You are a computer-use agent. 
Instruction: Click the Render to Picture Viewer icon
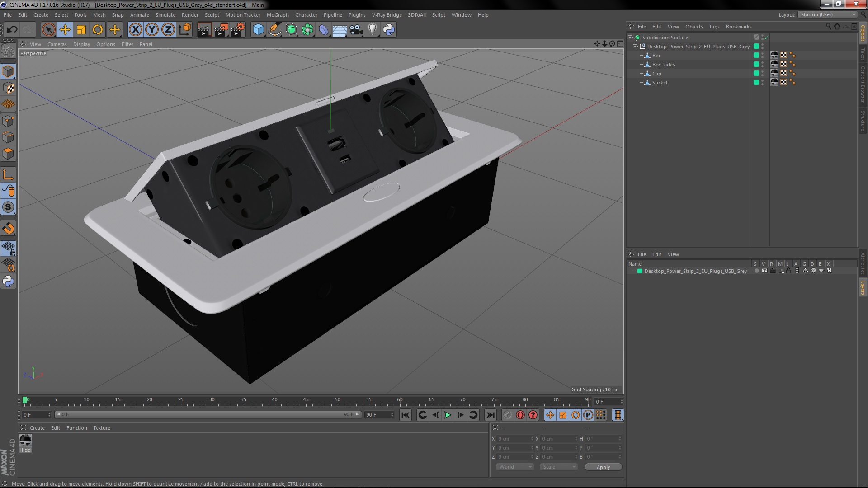[221, 30]
